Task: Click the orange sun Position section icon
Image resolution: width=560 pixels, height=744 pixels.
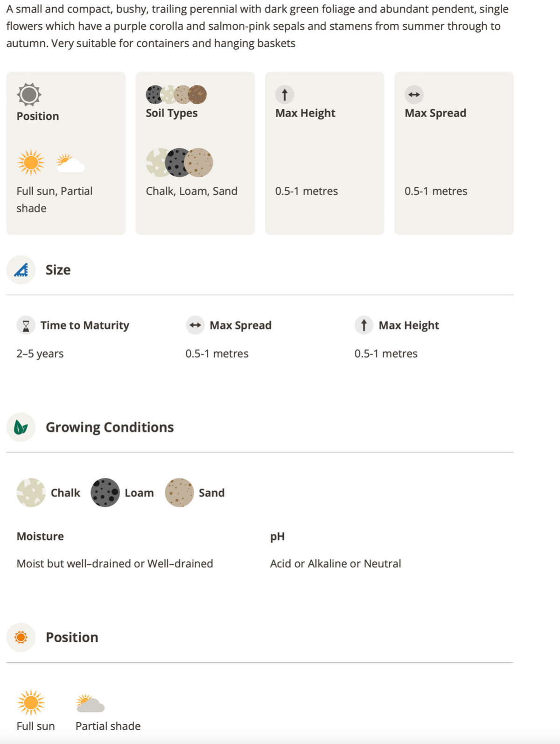Action: [21, 637]
